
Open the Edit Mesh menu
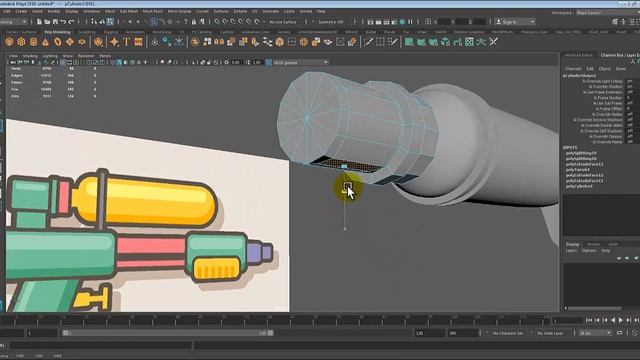[129, 11]
